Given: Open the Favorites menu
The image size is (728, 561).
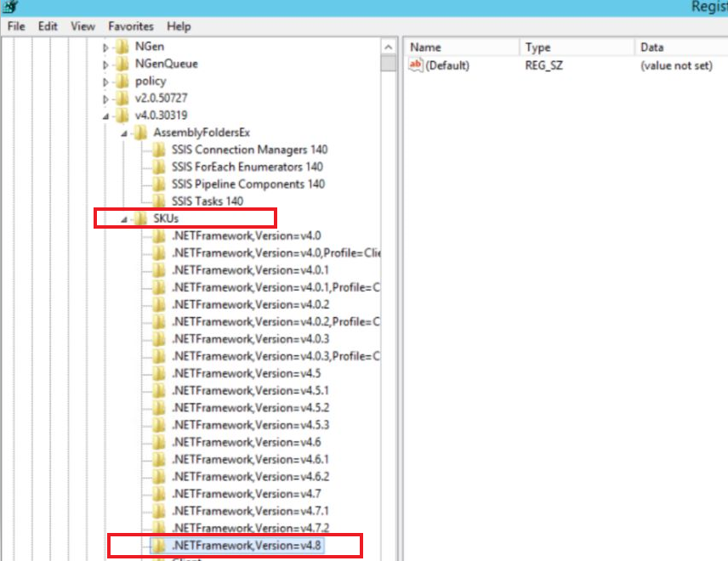Looking at the screenshot, I should point(130,26).
